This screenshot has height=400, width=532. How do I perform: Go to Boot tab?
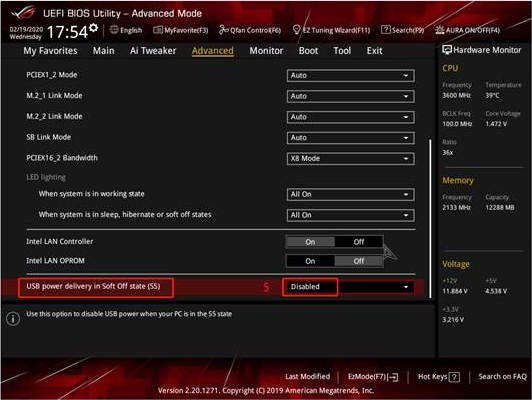click(x=308, y=51)
